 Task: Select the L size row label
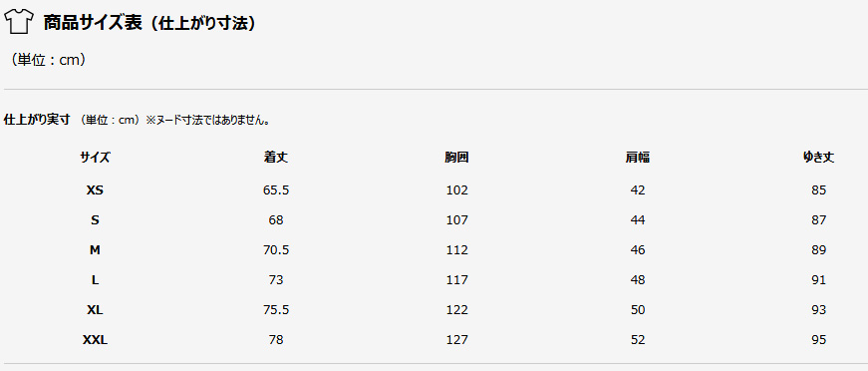(x=95, y=280)
